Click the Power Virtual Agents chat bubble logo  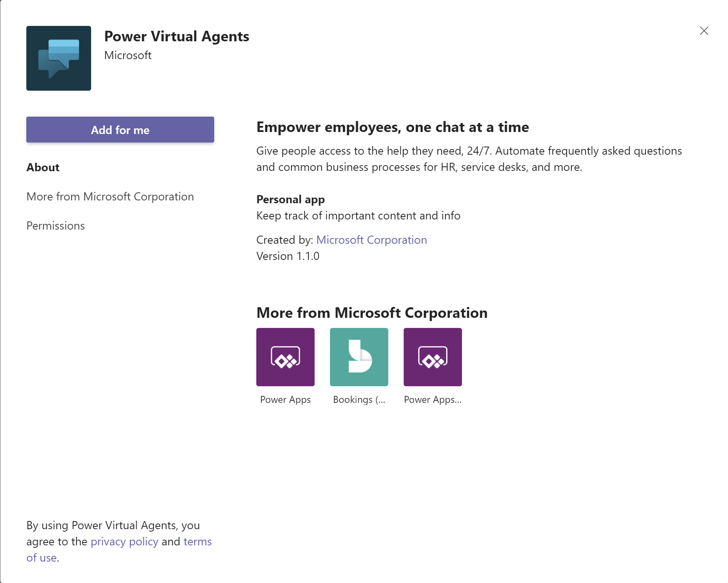(x=58, y=58)
